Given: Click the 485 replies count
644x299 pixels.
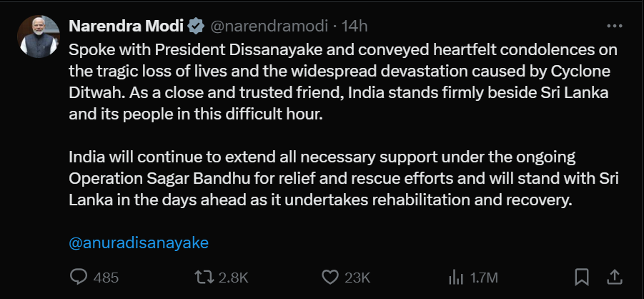Looking at the screenshot, I should (106, 277).
